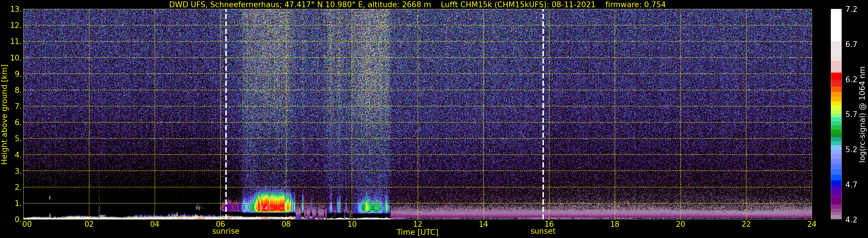Click the 22 tick on the time axis
The image size is (868, 238).
pyautogui.click(x=746, y=224)
